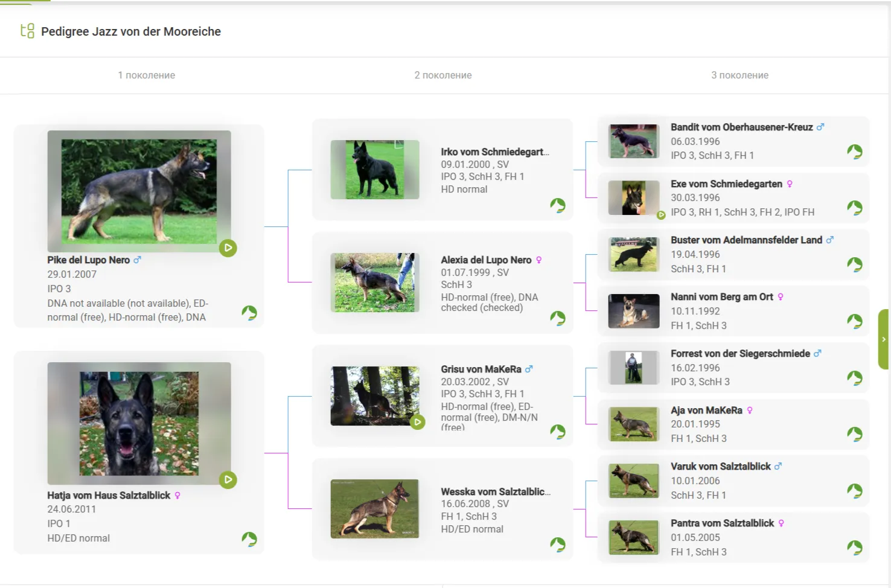The width and height of the screenshot is (891, 588).
Task: Click green leaf icon on Pike del Lupo Nero card
Action: (x=249, y=313)
